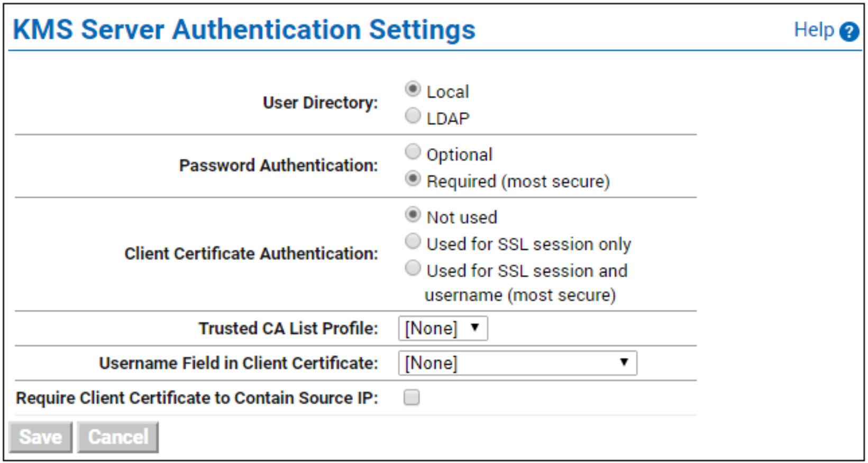Open Trusted CA List Profile dropdown
The width and height of the screenshot is (868, 463).
tap(443, 329)
